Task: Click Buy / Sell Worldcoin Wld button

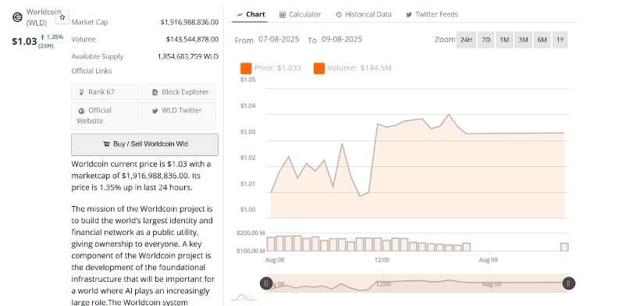Action: (144, 144)
